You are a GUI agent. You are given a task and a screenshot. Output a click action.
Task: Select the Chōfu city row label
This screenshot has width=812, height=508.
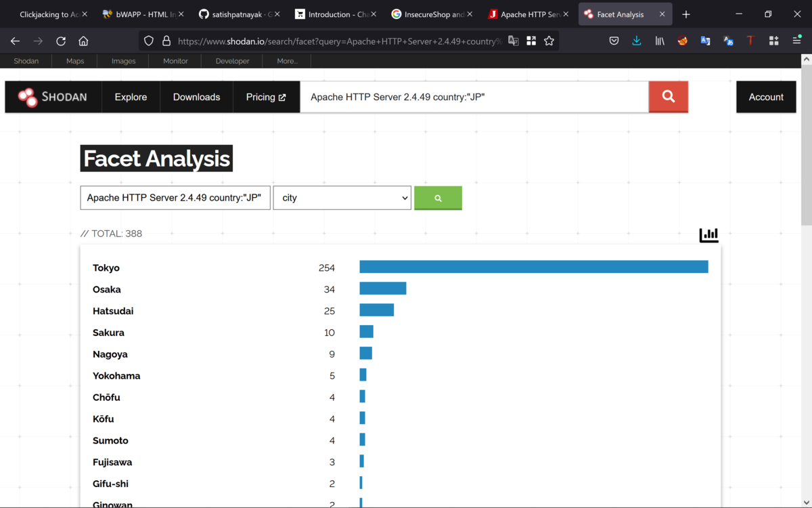coord(106,398)
